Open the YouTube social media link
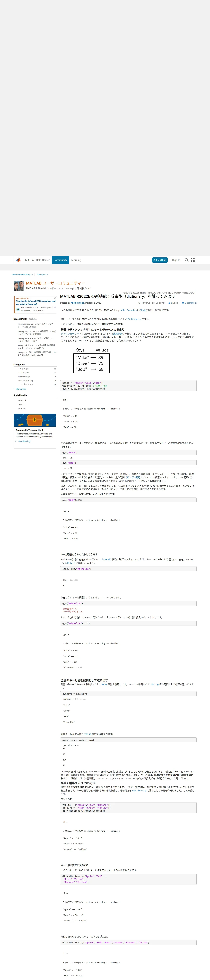 pyautogui.click(x=21, y=409)
